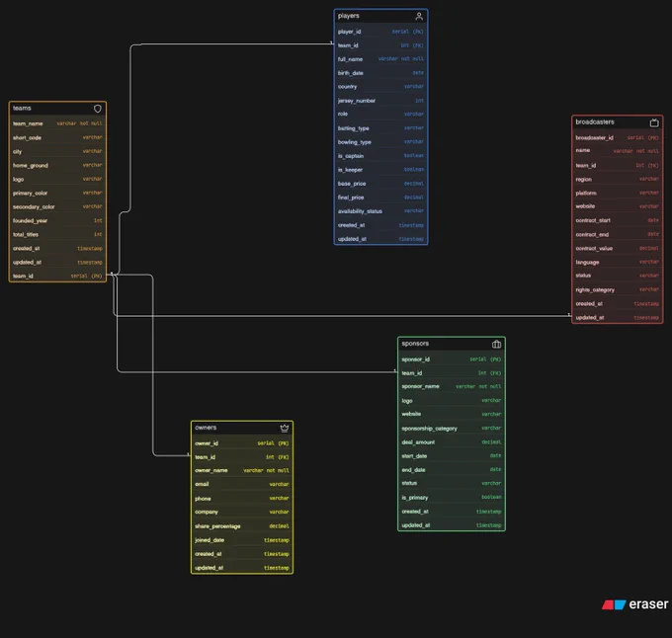The width and height of the screenshot is (672, 638).
Task: Click owner_id row in owners table
Action: pos(242,443)
